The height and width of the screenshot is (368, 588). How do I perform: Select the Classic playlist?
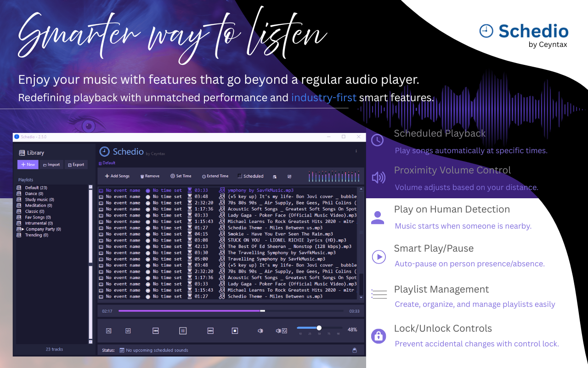pos(34,212)
